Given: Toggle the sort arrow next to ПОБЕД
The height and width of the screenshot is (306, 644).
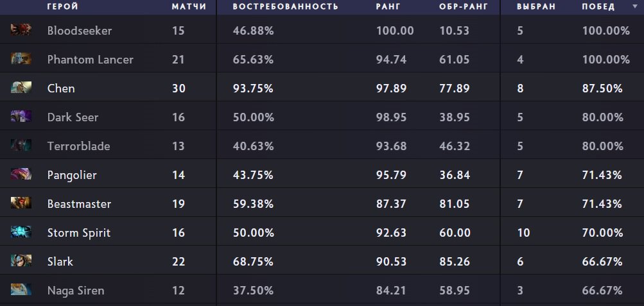Looking at the screenshot, I should (x=636, y=6).
